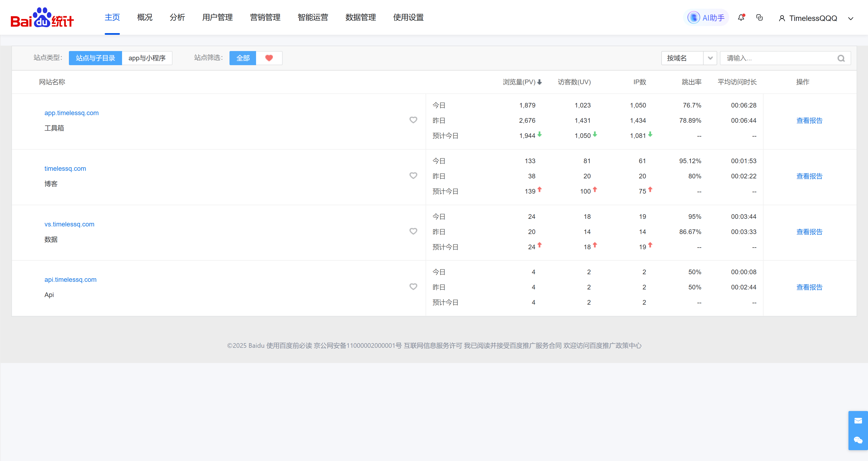This screenshot has height=461, width=868.
Task: Select the app与小程序 site type
Action: pyautogui.click(x=147, y=58)
